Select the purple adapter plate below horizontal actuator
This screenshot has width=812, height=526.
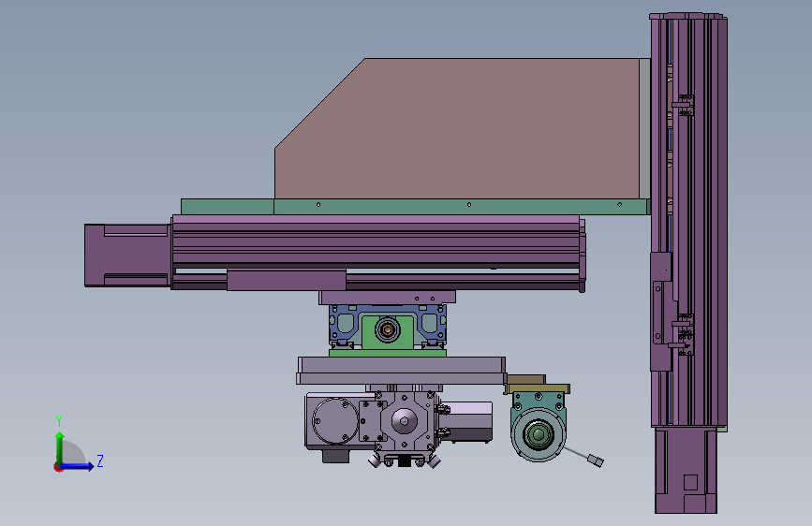click(x=388, y=298)
